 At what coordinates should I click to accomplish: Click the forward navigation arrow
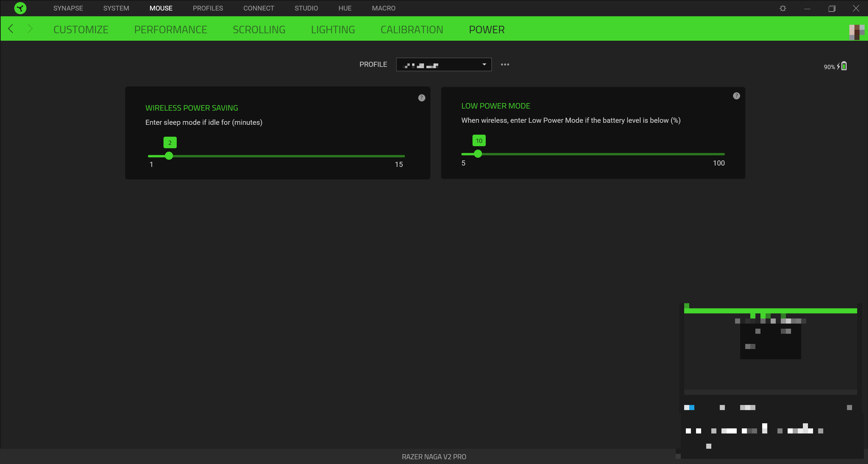(30, 28)
